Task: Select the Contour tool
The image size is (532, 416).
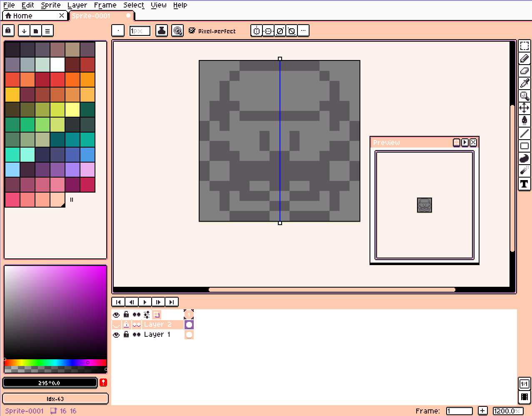Action: pos(525,158)
